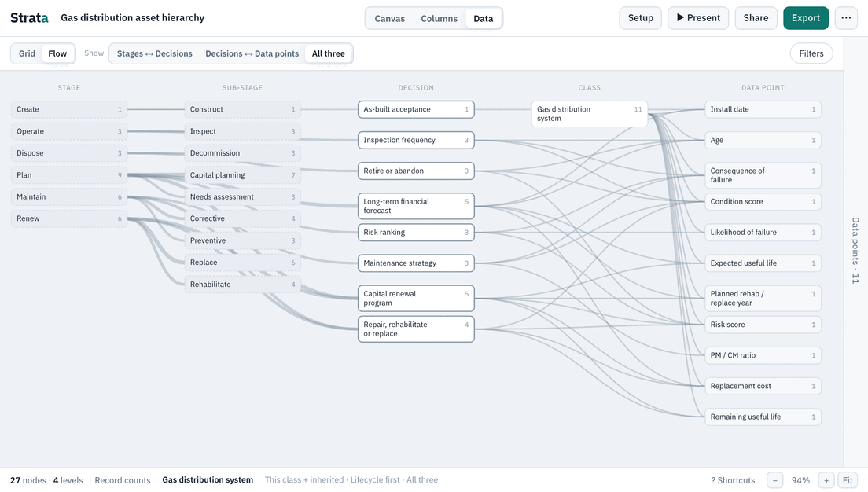The height and width of the screenshot is (492, 868).
Task: Select the Retire or abandon decision
Action: click(x=416, y=171)
